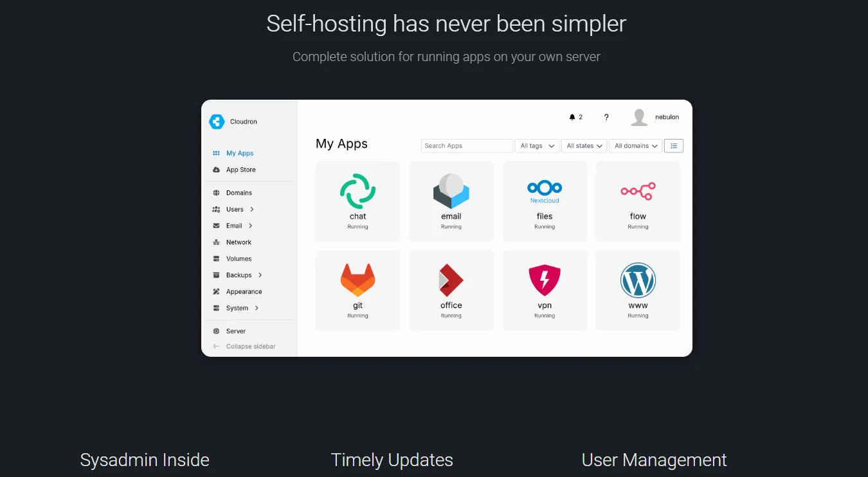Open the All states dropdown

click(584, 146)
